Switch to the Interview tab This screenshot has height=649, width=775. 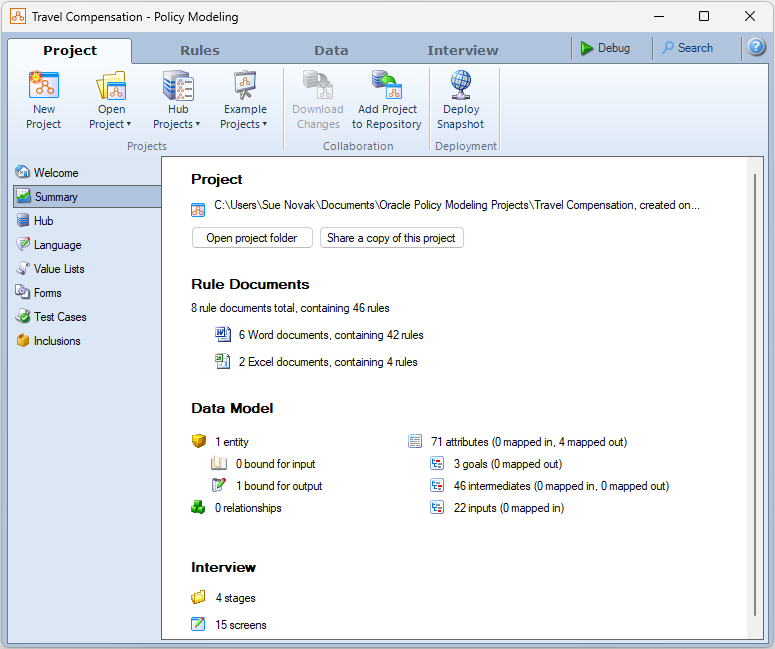click(462, 51)
